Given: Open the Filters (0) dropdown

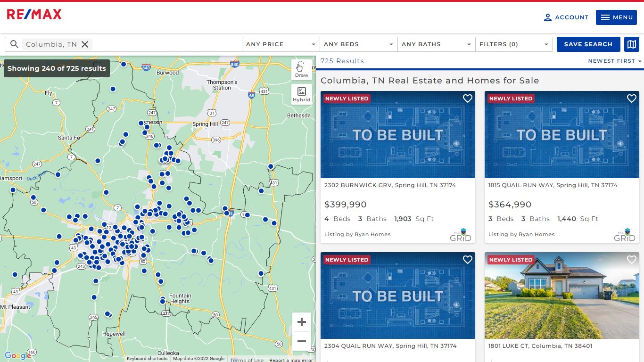Looking at the screenshot, I should [514, 44].
